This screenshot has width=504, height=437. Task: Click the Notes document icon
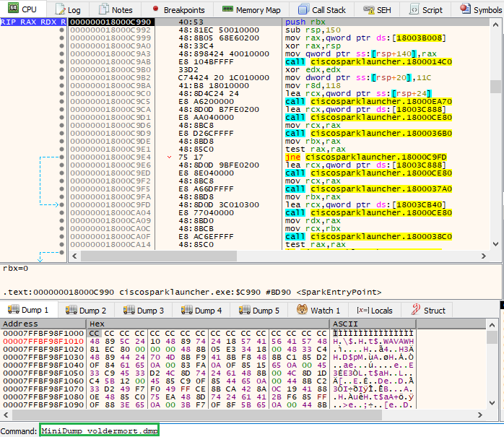pos(104,9)
